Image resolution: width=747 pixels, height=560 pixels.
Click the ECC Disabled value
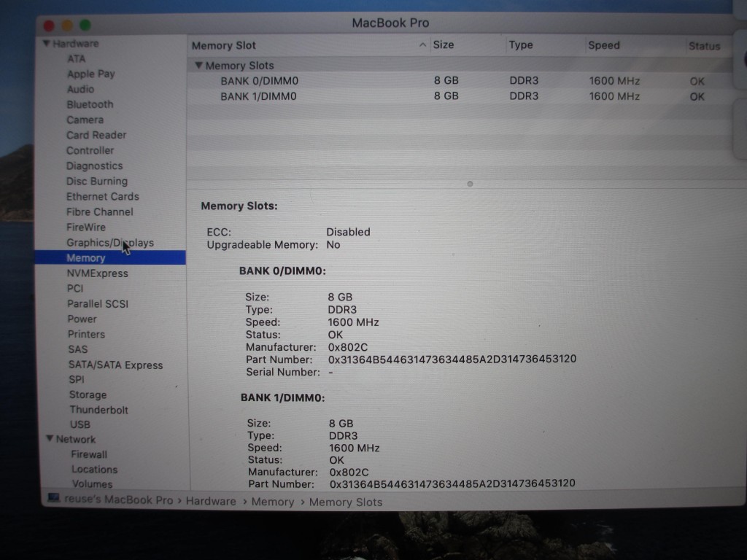click(348, 232)
